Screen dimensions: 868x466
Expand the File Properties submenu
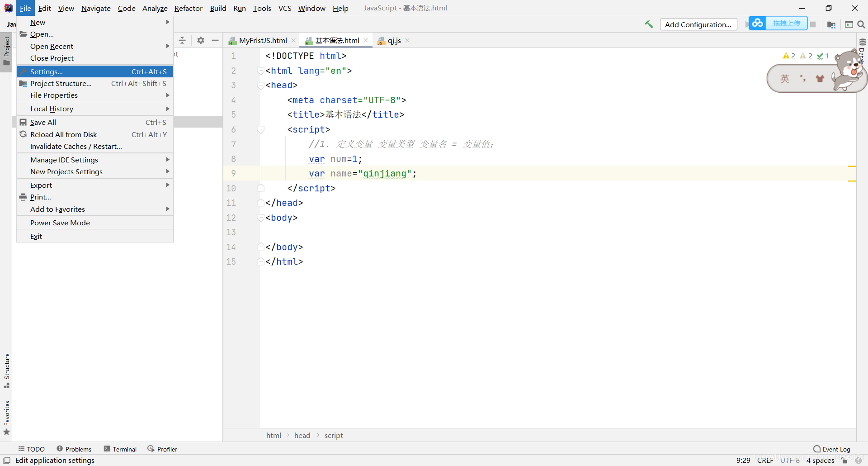95,95
